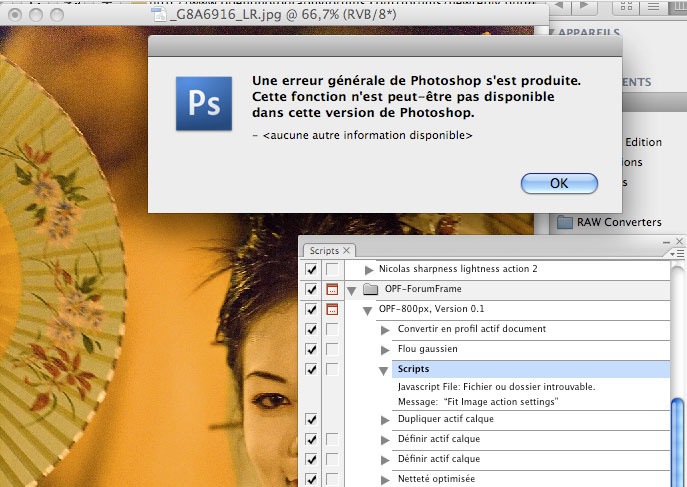Switch Finder to icon view
Screen dimensions: 687x487
(x=627, y=9)
